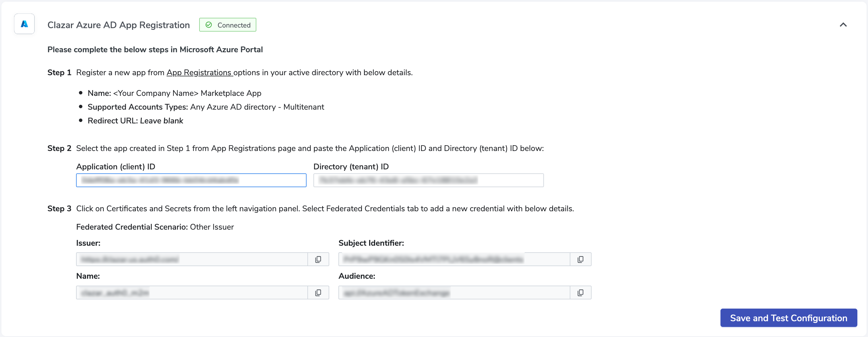Copy the Issuer value
The width and height of the screenshot is (868, 337).
318,259
